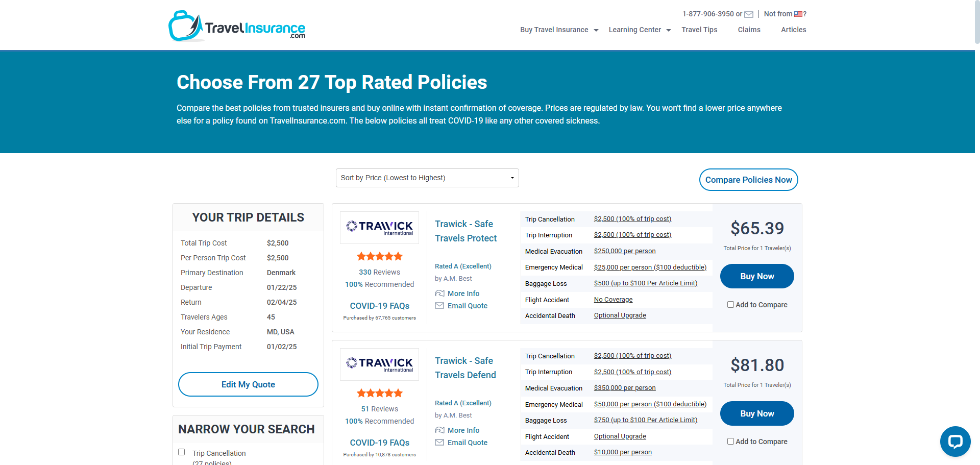The height and width of the screenshot is (465, 980).
Task: Click Departure date 01/22/25
Action: click(x=282, y=287)
